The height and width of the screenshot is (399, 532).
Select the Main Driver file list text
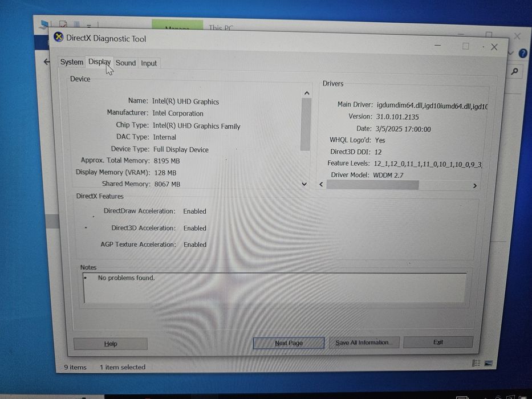(432, 106)
